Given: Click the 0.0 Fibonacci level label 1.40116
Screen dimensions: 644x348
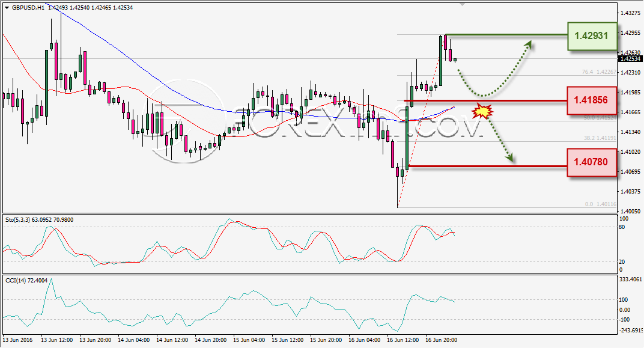Looking at the screenshot, I should click(601, 204).
